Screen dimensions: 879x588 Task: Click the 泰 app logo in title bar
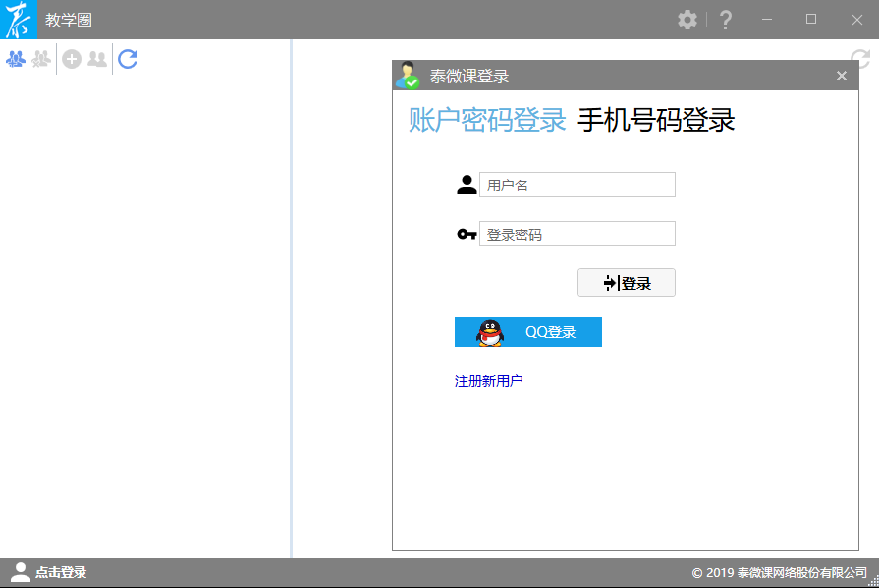[19, 20]
